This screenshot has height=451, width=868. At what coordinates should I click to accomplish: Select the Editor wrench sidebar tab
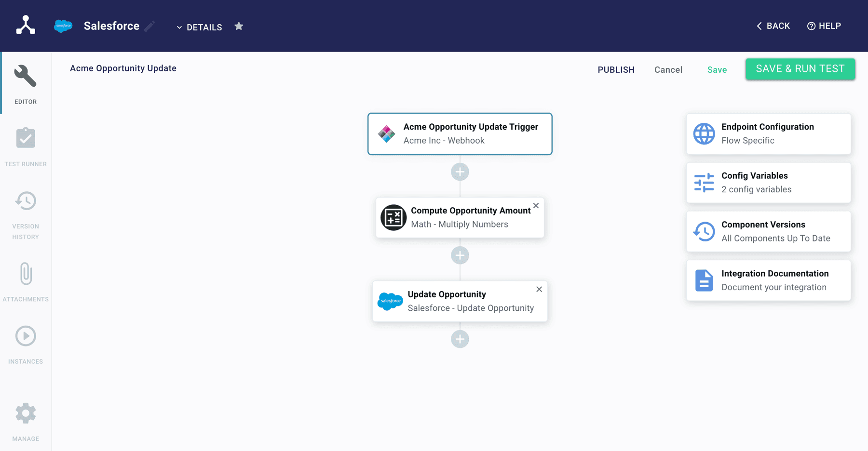pyautogui.click(x=26, y=83)
